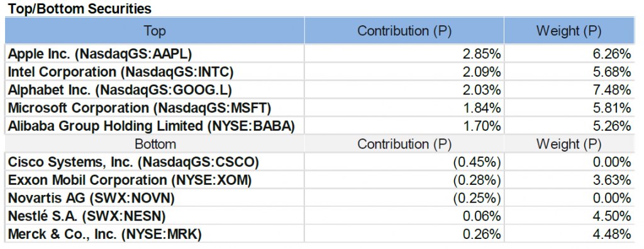Click the Top/Bottom Securities title
The width and height of the screenshot is (644, 249).
click(80, 9)
